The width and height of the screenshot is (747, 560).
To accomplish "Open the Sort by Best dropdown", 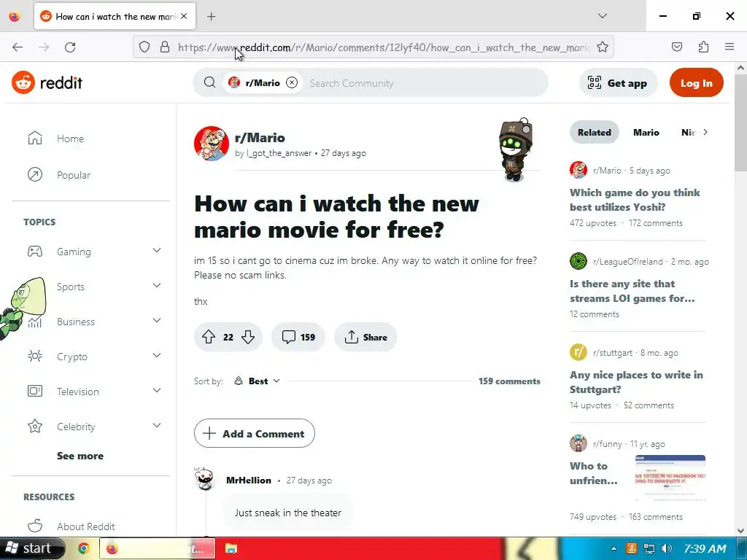I will [x=257, y=381].
